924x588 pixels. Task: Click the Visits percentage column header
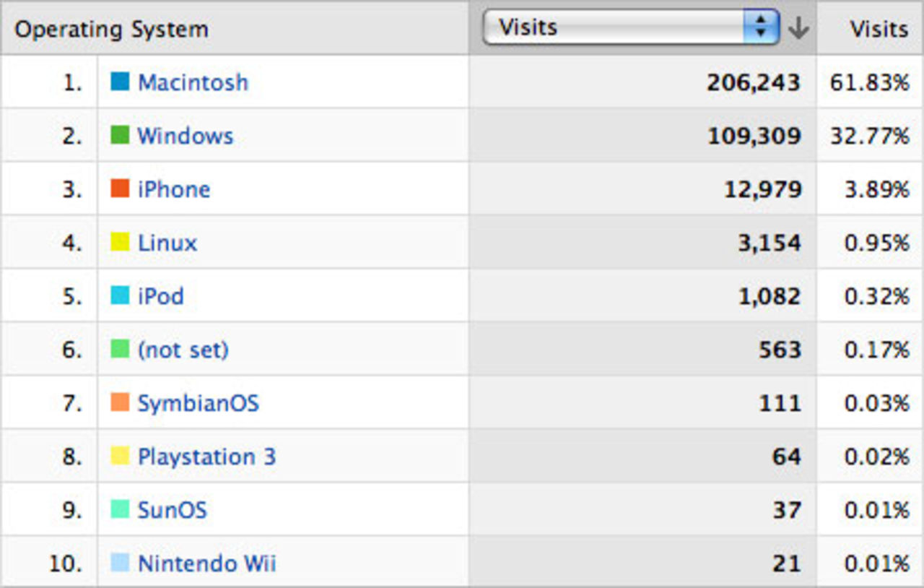(879, 29)
